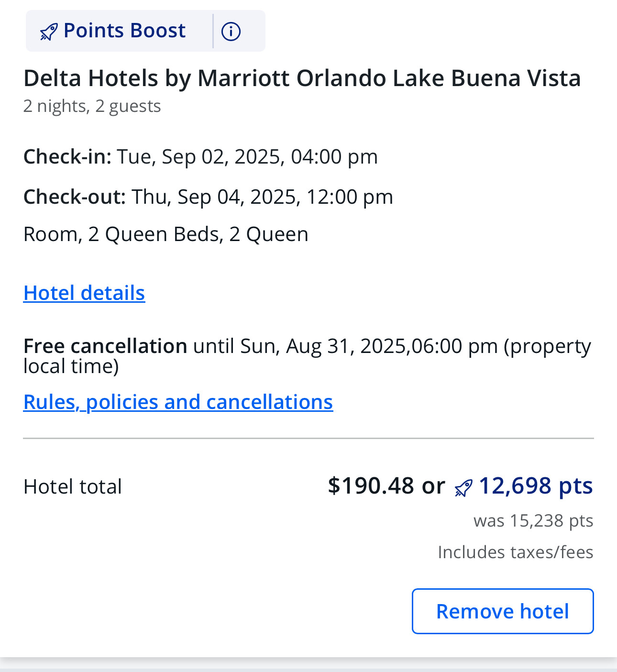Click the $190.48 cash price
Viewport: 617px width, 672px height.
pos(371,485)
